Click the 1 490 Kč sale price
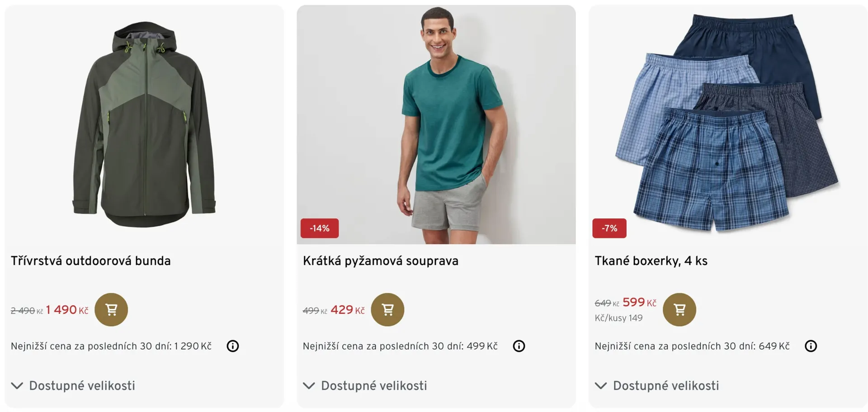Image resolution: width=868 pixels, height=412 pixels. tap(67, 310)
